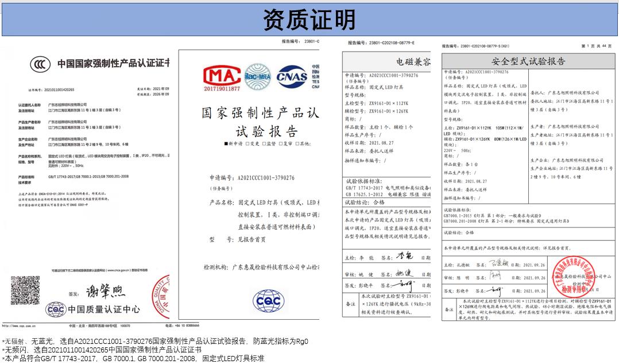Click the heading 中国国家强制性产品认证证书
619x364 pixels.
pos(114,63)
